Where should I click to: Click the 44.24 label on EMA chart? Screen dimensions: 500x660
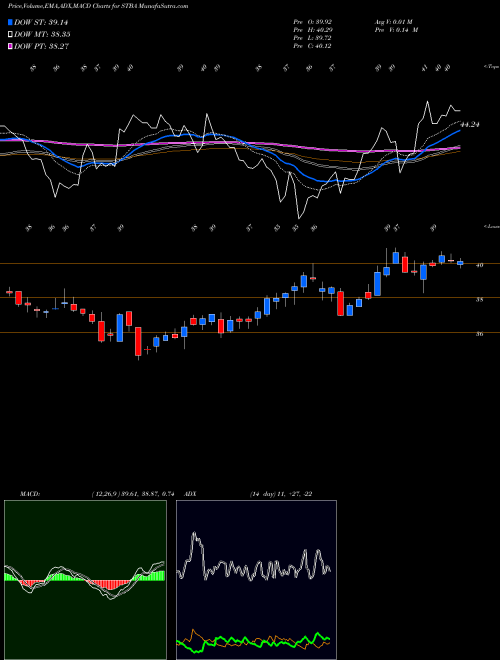coord(470,125)
